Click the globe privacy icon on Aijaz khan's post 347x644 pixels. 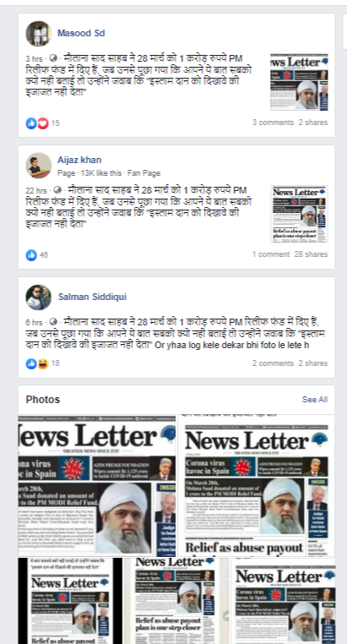(x=58, y=190)
